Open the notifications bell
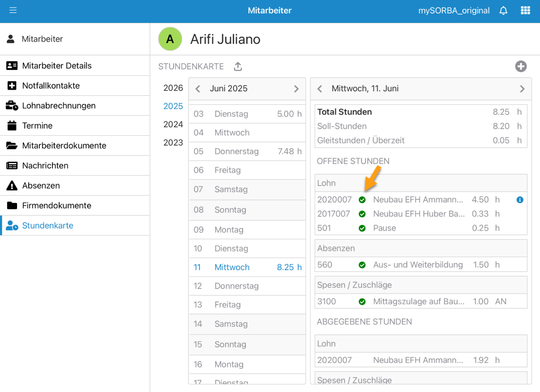 [x=503, y=11]
